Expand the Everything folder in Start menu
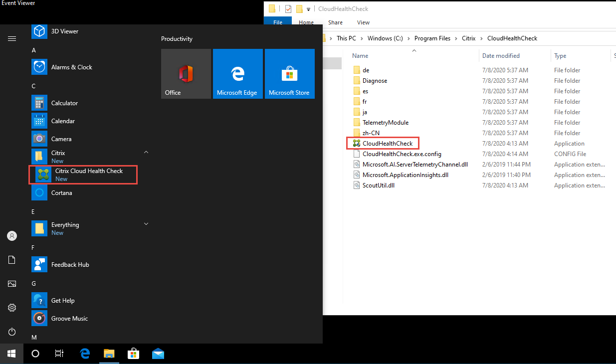 tap(146, 224)
